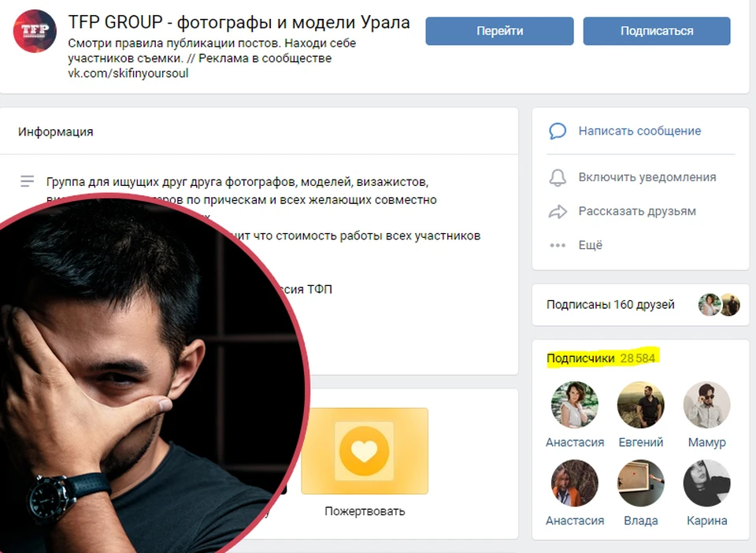Select Включить уведомления option
This screenshot has height=553, width=756.
(647, 177)
